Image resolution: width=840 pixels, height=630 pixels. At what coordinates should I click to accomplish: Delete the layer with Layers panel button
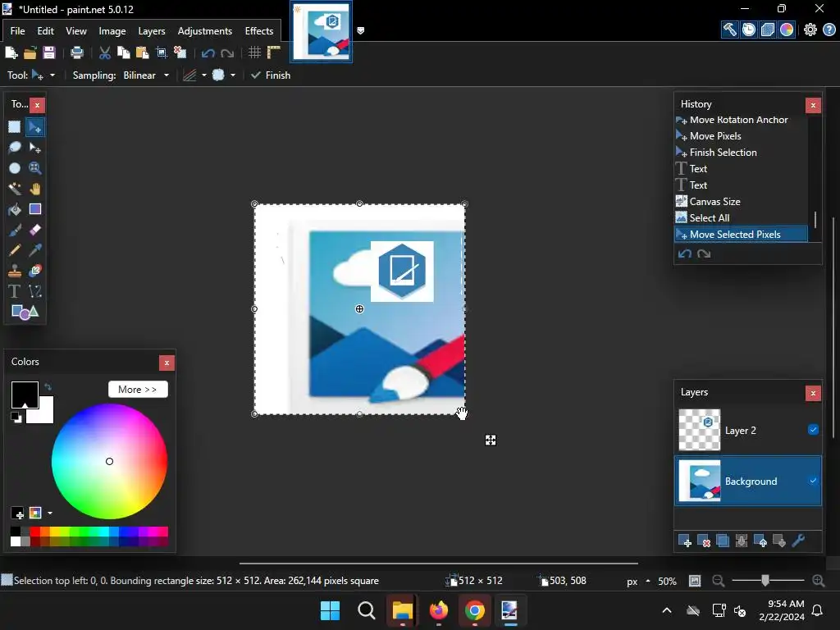703,541
